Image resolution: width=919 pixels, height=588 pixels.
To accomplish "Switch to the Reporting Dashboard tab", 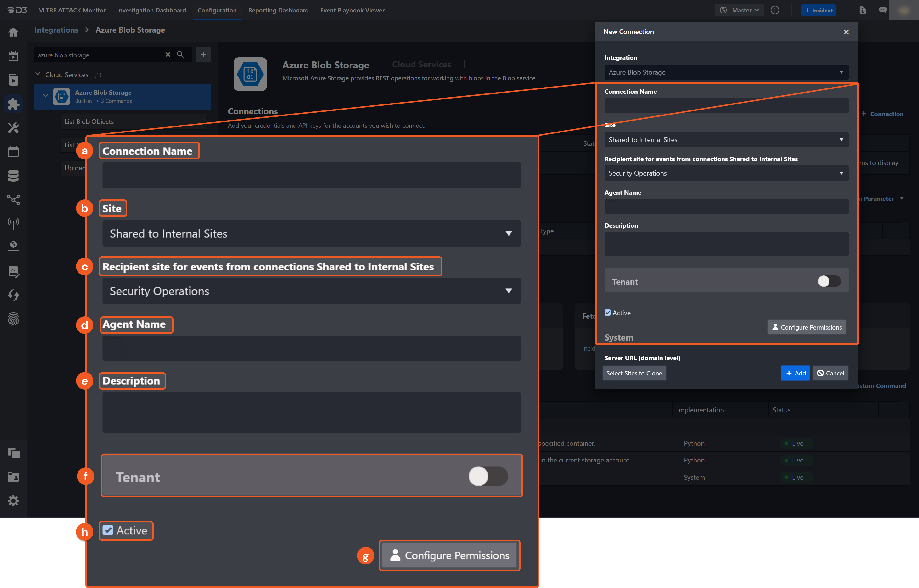I will [x=278, y=10].
